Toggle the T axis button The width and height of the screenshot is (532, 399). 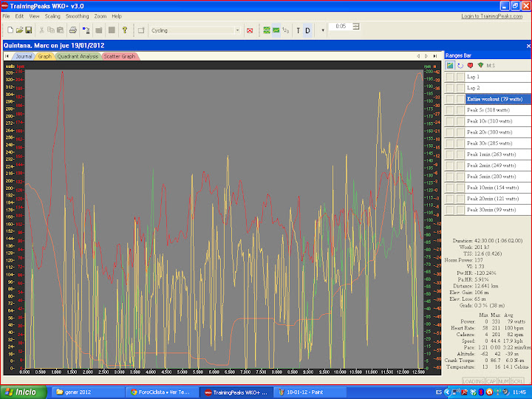click(x=298, y=30)
